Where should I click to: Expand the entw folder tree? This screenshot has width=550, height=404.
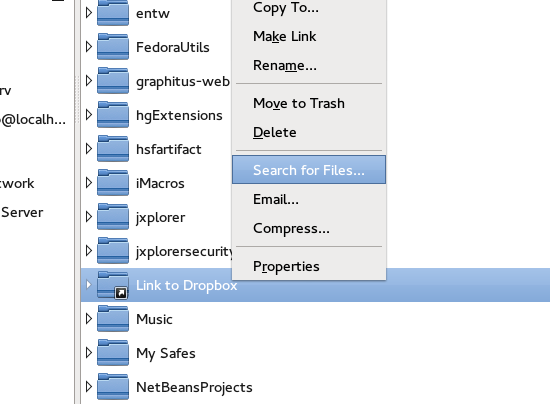click(89, 13)
